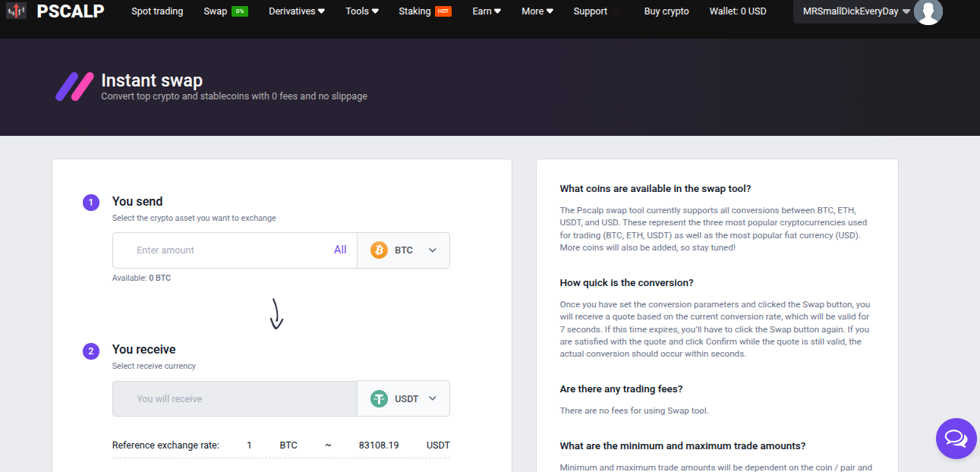The width and height of the screenshot is (980, 472).
Task: Open the MRSmallDickEveryDay account dropdown
Action: click(856, 11)
